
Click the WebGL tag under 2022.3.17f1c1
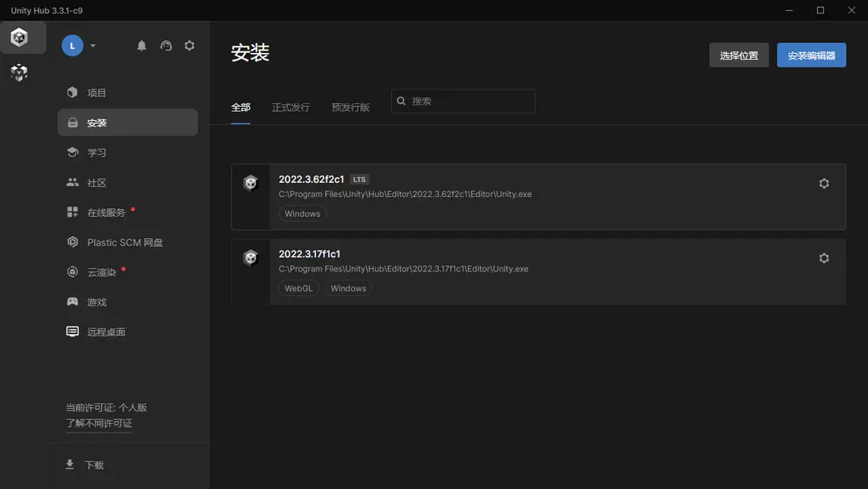pyautogui.click(x=299, y=288)
